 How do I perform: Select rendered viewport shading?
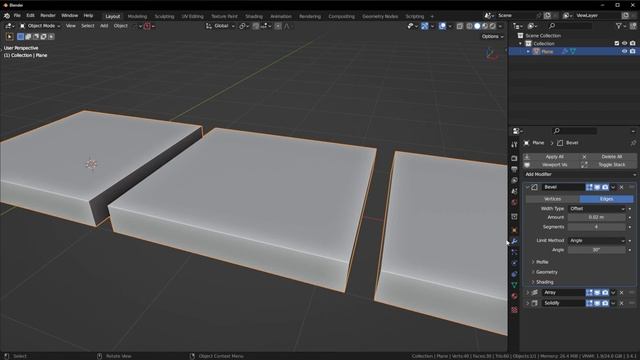[493, 26]
